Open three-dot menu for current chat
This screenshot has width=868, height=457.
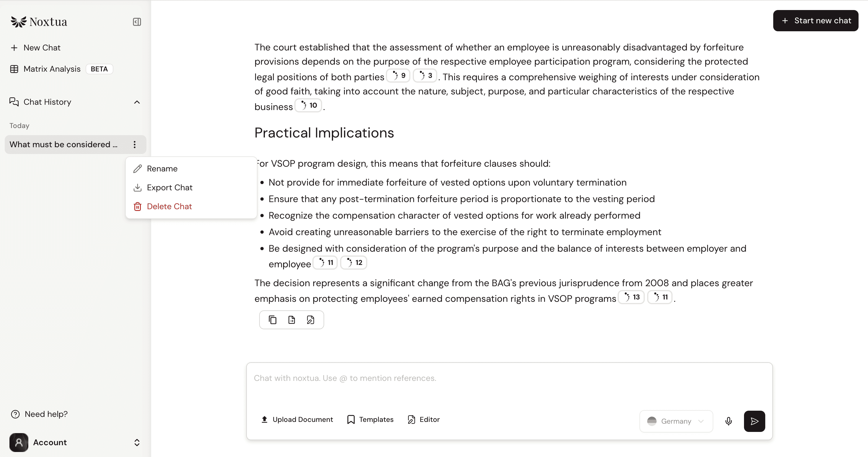tap(134, 145)
